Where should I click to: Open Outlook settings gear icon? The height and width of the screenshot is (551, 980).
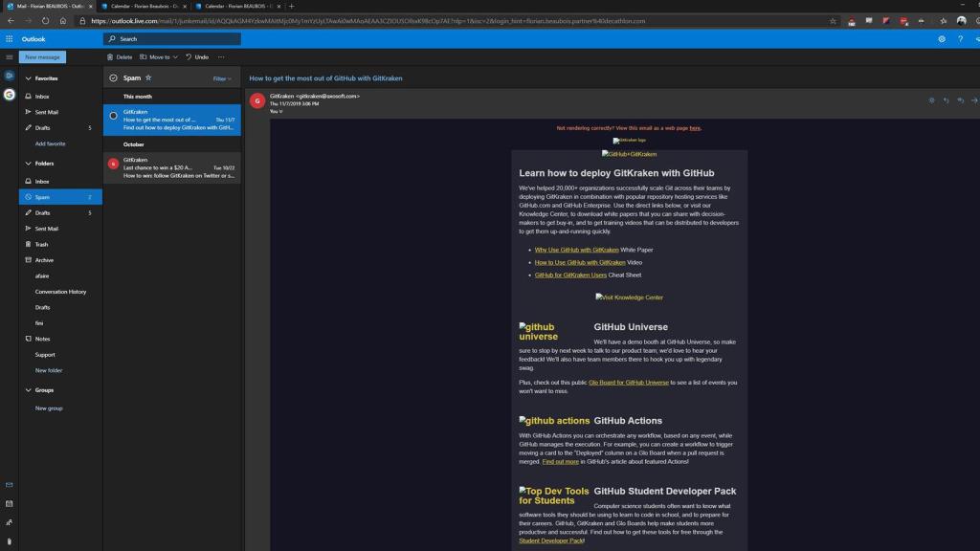coord(942,39)
